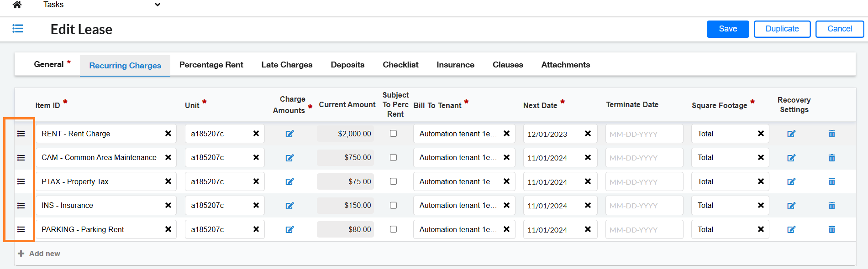Click the drag handle for the CAM row
The image size is (868, 269).
pos(21,158)
